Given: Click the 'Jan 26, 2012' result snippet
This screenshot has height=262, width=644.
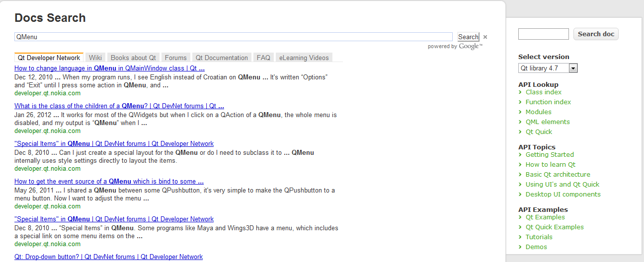Looking at the screenshot, I should pos(175,119).
